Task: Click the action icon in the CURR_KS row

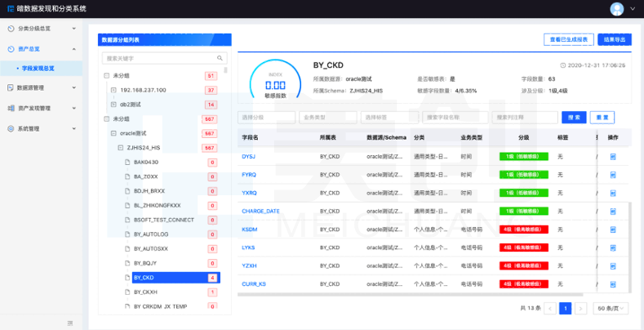Action: coord(612,284)
